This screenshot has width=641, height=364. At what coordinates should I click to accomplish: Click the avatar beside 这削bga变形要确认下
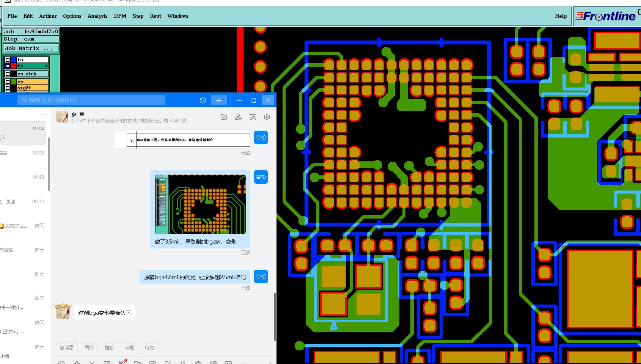[63, 311]
